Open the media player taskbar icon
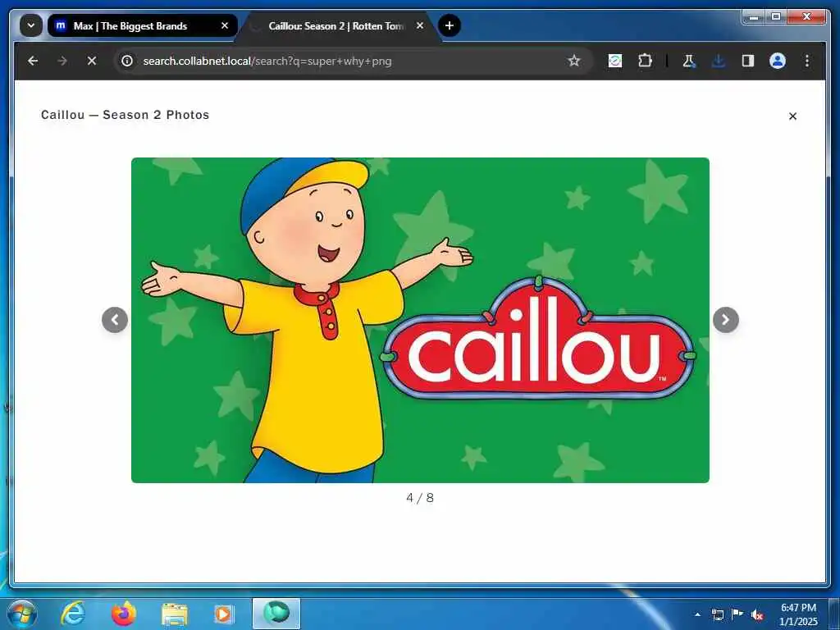The width and height of the screenshot is (840, 630). (223, 614)
